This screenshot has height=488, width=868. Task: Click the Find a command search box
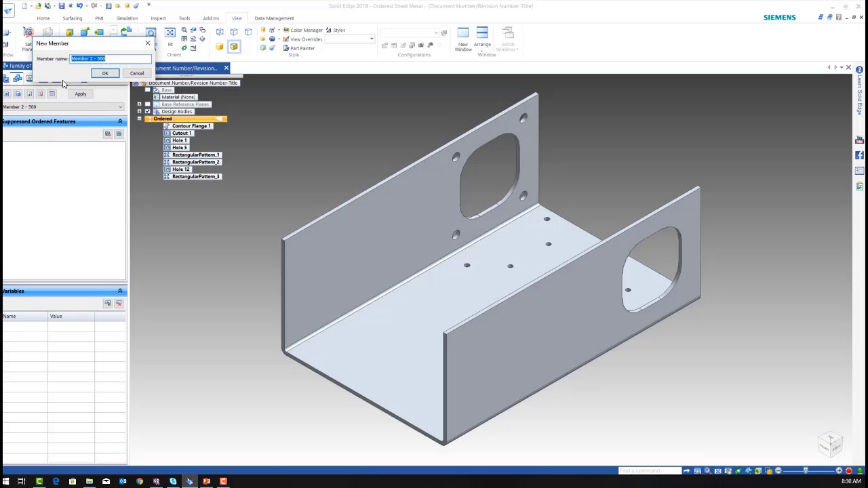click(648, 470)
